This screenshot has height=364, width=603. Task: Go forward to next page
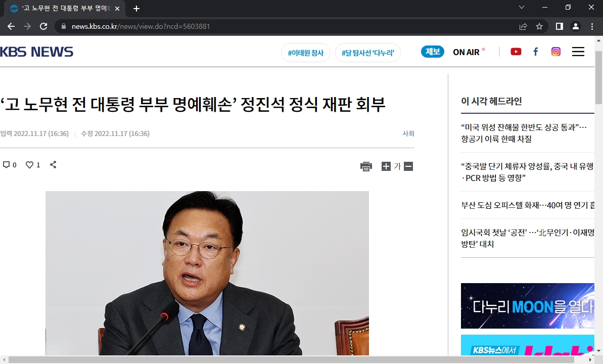[x=27, y=26]
